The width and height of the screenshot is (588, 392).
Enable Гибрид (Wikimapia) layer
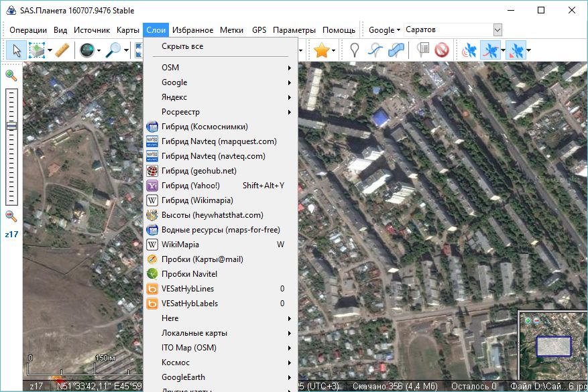(x=221, y=200)
